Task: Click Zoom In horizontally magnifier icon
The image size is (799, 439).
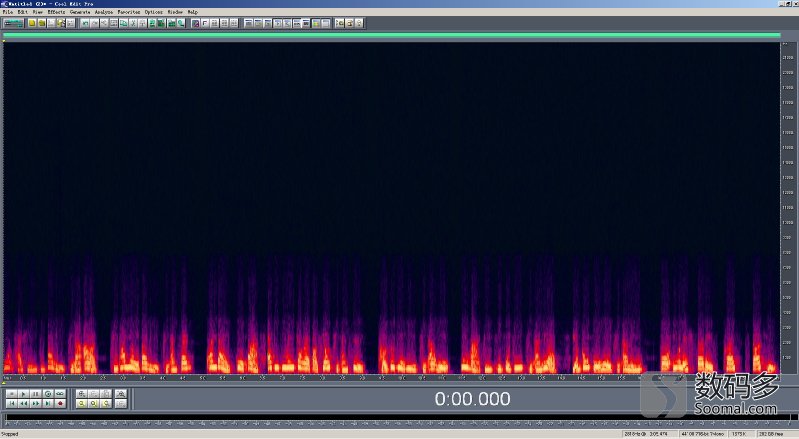Action: [82, 394]
